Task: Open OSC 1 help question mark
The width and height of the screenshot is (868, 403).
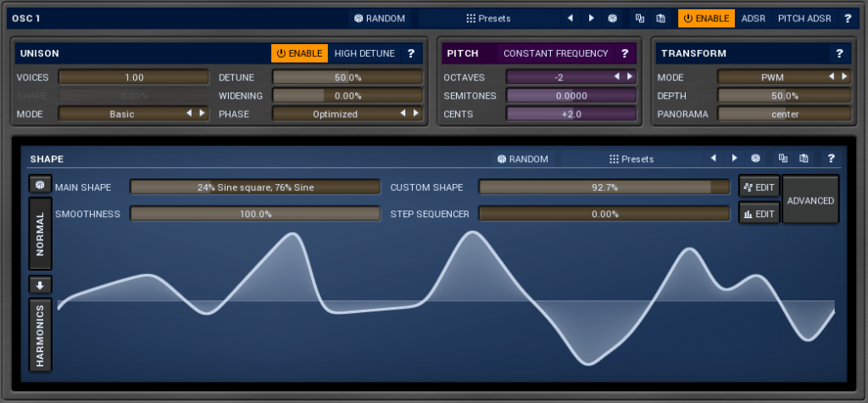Action: click(x=848, y=19)
